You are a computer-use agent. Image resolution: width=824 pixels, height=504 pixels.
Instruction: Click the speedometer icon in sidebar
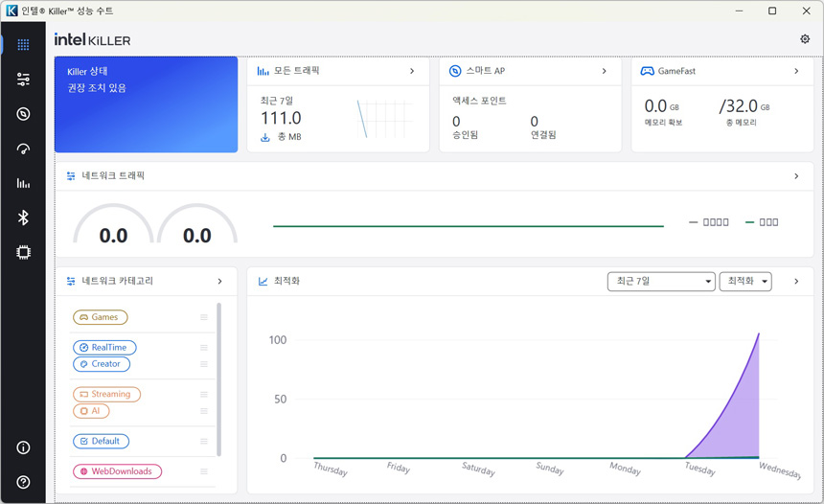(x=23, y=149)
